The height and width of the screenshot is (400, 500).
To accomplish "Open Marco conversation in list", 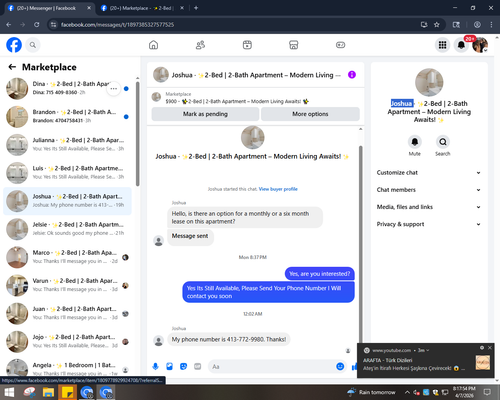I will (67, 257).
